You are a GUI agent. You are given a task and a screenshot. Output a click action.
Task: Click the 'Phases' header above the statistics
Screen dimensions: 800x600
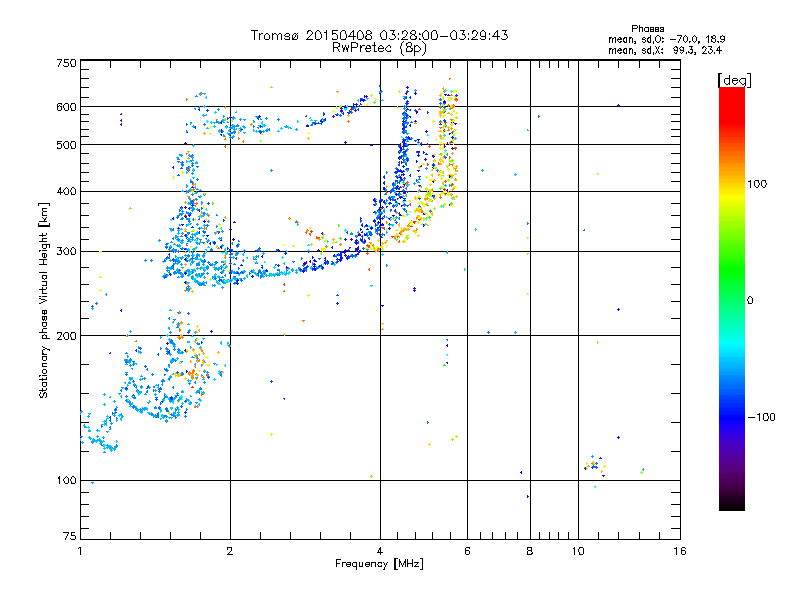647,29
